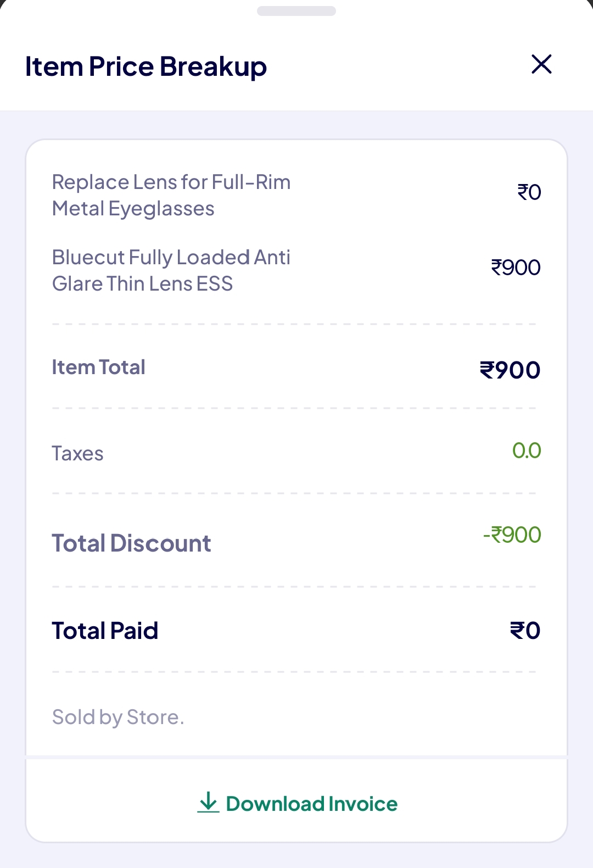Tap the green 0.0 taxes value
Viewport: 593px width, 868px height.
[527, 450]
